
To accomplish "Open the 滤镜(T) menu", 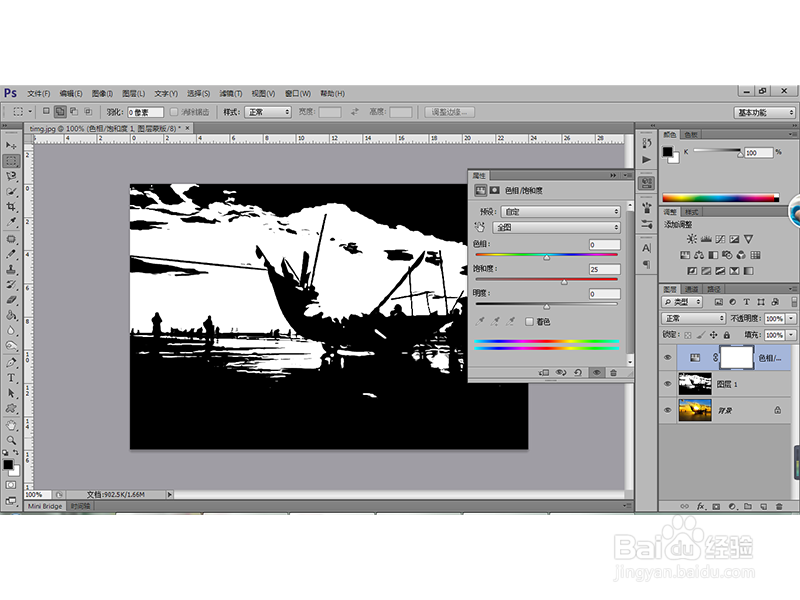I will pyautogui.click(x=231, y=93).
